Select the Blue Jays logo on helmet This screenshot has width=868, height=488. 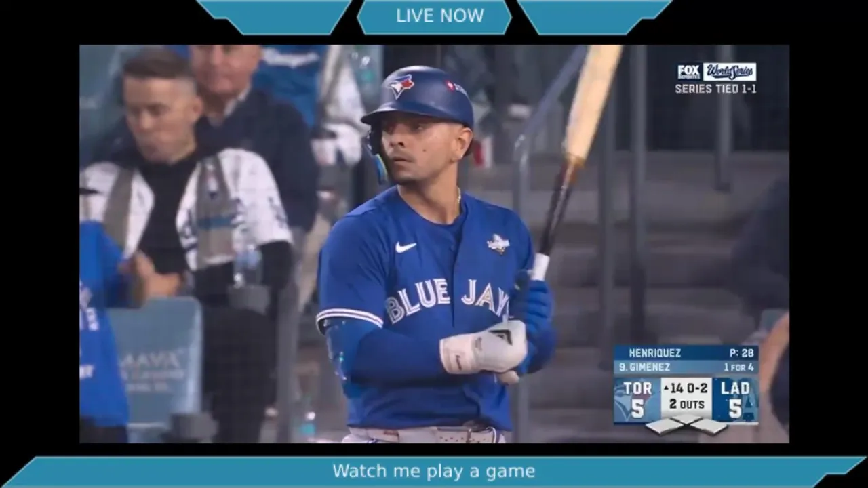coord(402,86)
